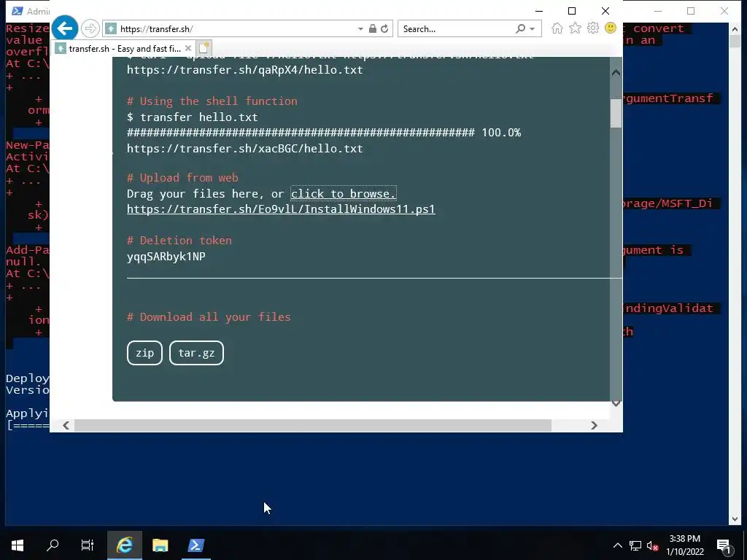Open a new blank tab

tap(204, 48)
